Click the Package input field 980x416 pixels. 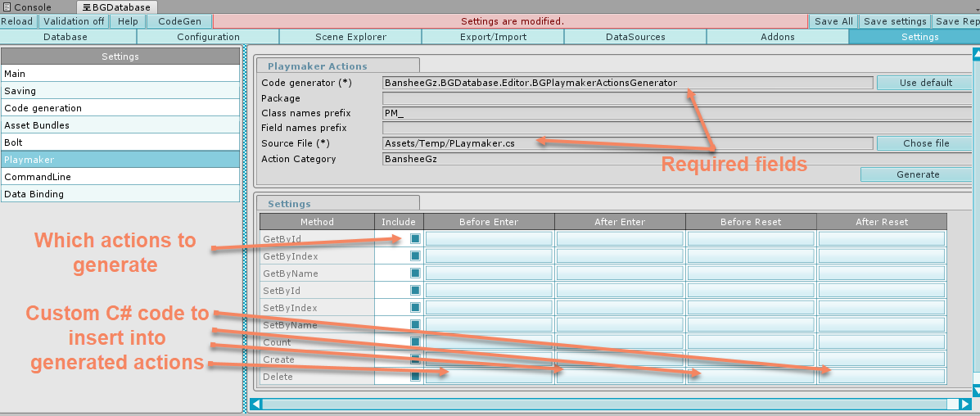pos(677,98)
